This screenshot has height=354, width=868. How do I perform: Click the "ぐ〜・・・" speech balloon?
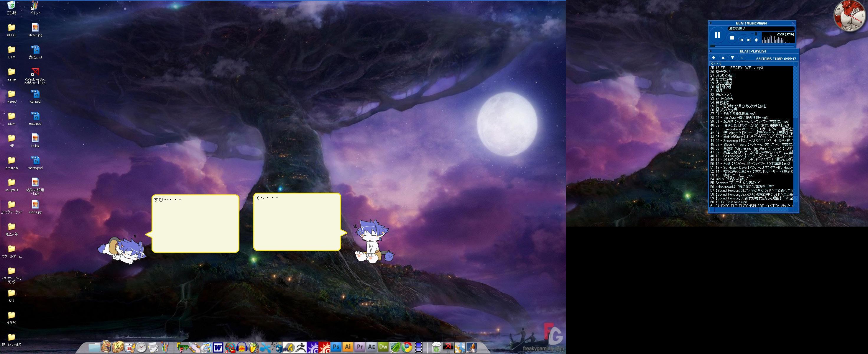[x=300, y=222]
